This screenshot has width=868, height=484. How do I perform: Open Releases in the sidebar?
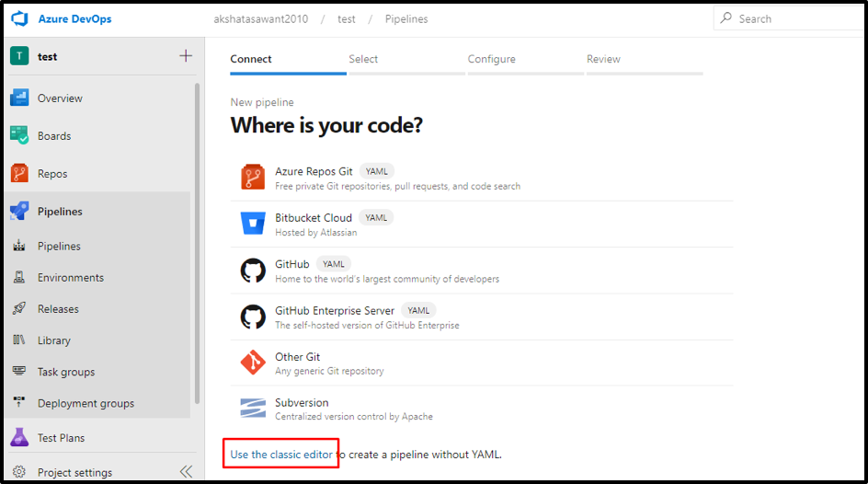click(x=58, y=309)
